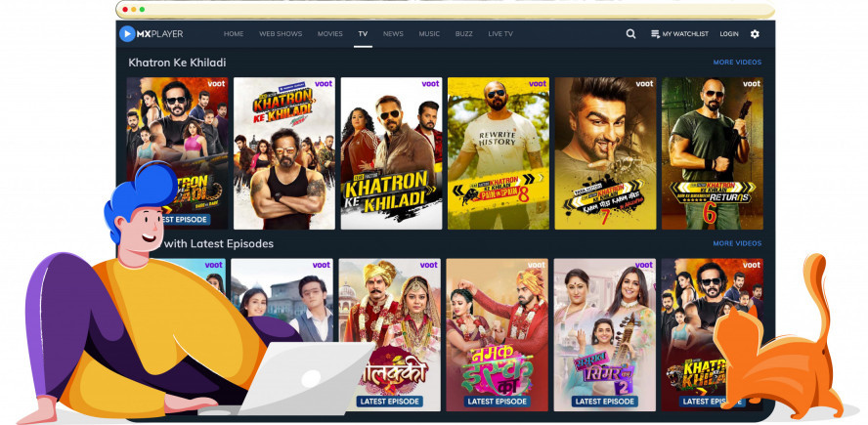Open the Singer 2 show poster
868x425 pixels.
coord(604,334)
